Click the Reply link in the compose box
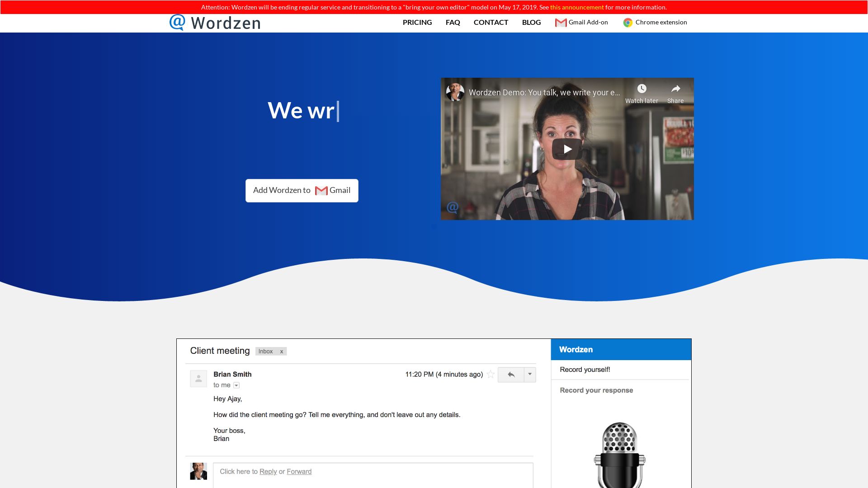This screenshot has width=868, height=488. [x=268, y=472]
